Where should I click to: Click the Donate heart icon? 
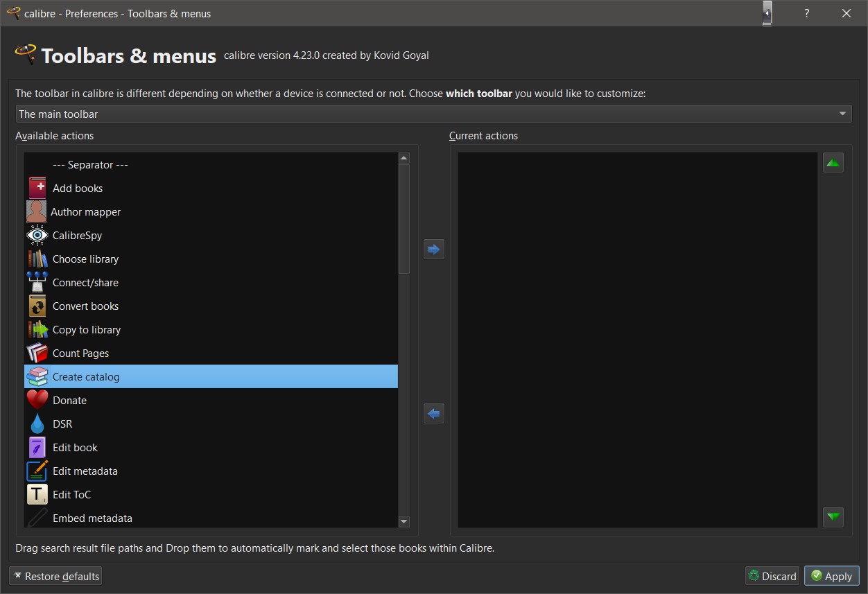pyautogui.click(x=37, y=400)
